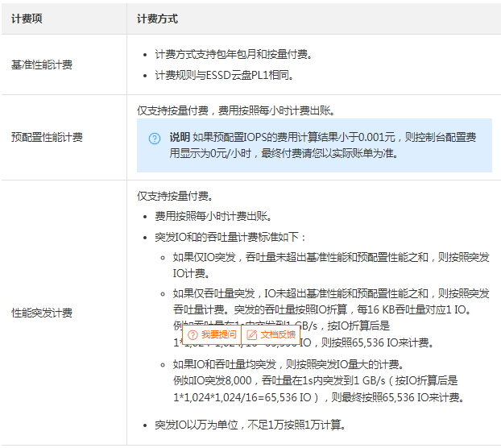
Task: Click the question mark icon in 我要提问
Action: [x=193, y=335]
